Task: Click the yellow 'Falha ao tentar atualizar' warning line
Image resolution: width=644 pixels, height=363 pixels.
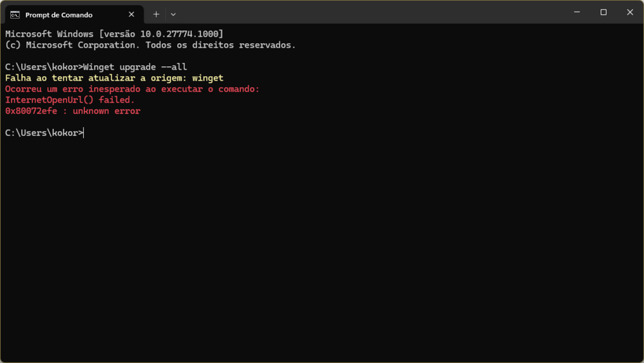Action: tap(114, 78)
